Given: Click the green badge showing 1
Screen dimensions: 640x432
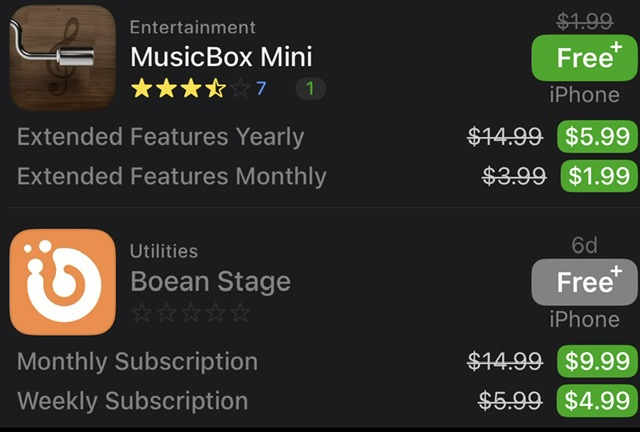Looking at the screenshot, I should pyautogui.click(x=310, y=89).
